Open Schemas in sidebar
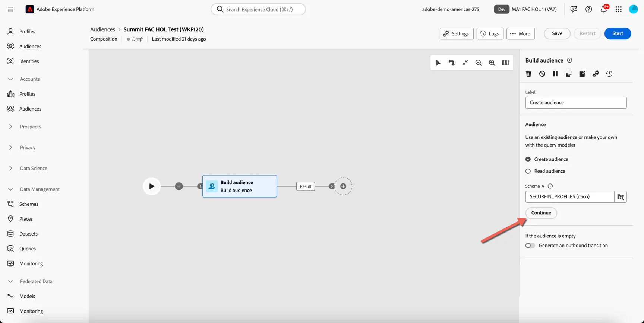The height and width of the screenshot is (323, 644). pos(29,204)
